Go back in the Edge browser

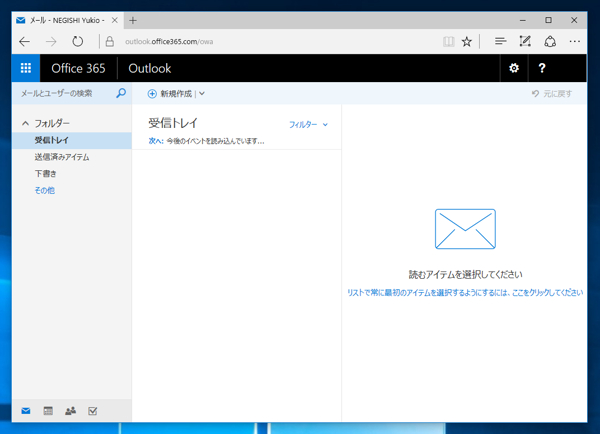coord(24,41)
